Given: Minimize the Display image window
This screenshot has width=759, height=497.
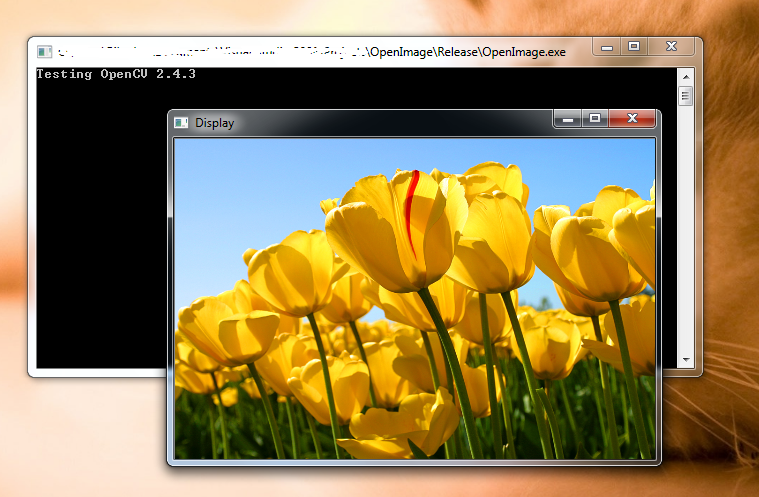Looking at the screenshot, I should (568, 119).
